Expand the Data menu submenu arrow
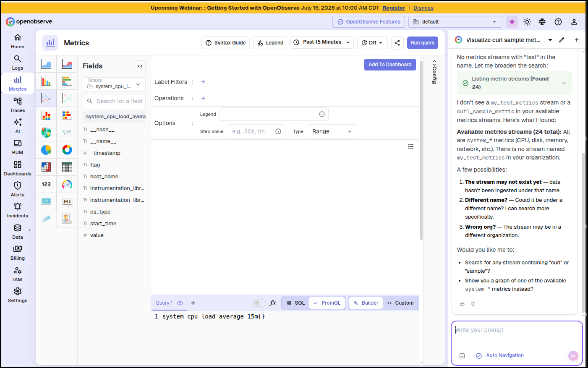588x368 pixels. click(30, 230)
